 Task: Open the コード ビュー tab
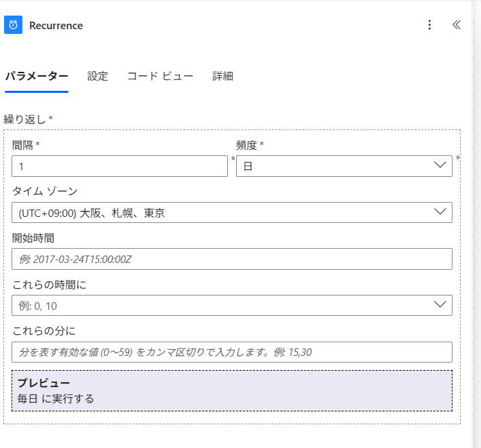(x=160, y=76)
